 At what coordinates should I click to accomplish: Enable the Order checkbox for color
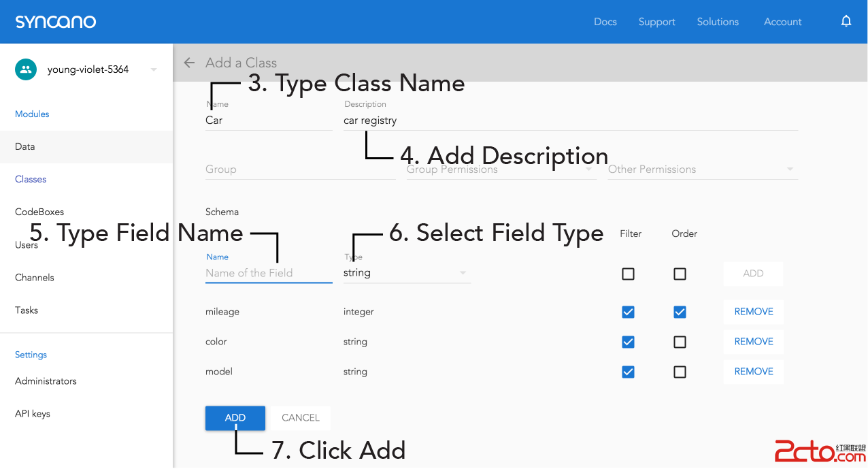pos(680,342)
